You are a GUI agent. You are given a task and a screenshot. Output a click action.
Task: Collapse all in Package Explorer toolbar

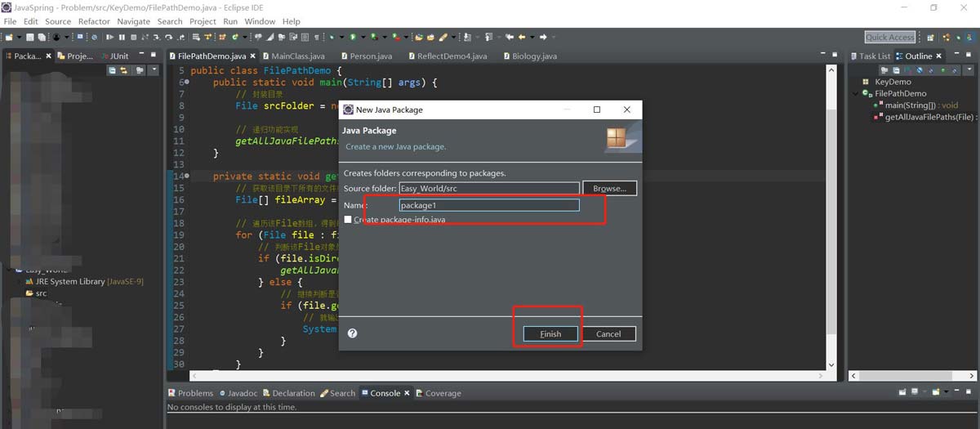(x=112, y=70)
